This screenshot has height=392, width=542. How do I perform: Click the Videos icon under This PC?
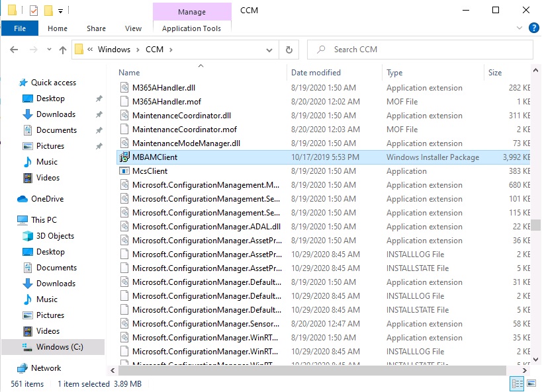[28, 331]
